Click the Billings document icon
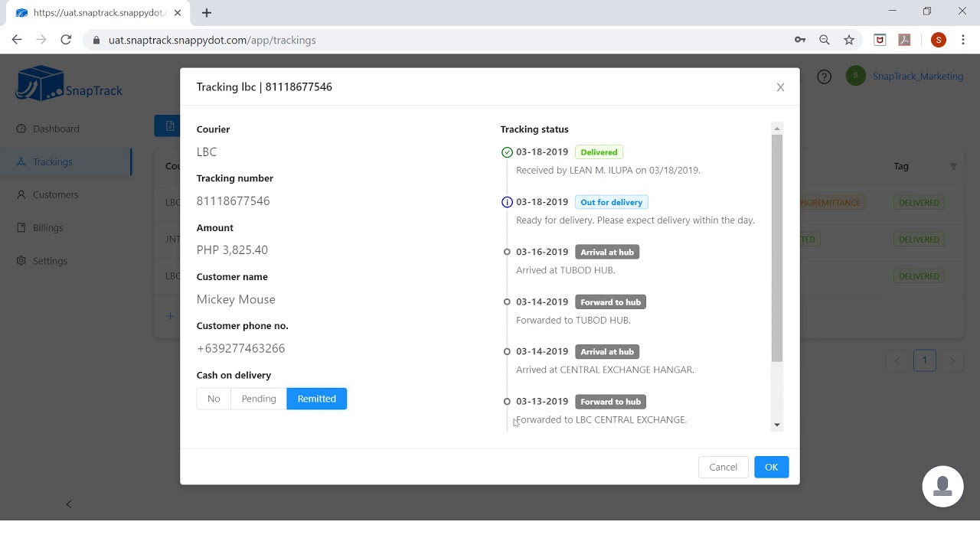This screenshot has width=980, height=551. (21, 227)
